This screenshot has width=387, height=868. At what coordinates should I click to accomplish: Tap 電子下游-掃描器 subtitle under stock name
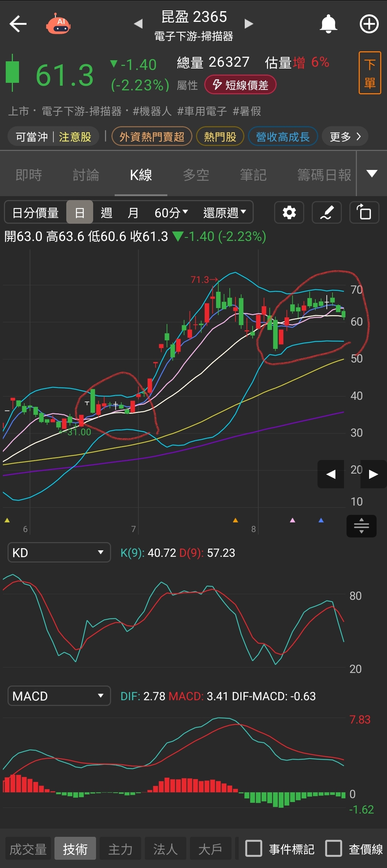(x=193, y=36)
